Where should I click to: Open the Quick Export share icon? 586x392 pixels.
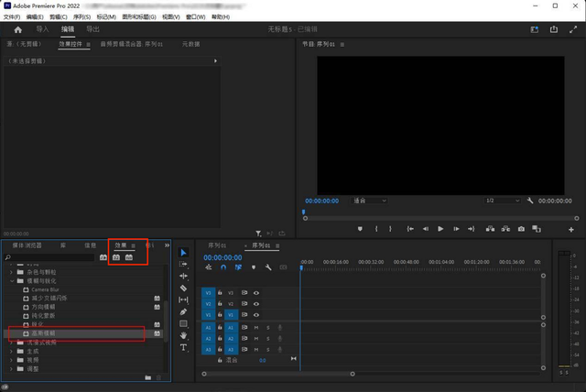point(552,29)
